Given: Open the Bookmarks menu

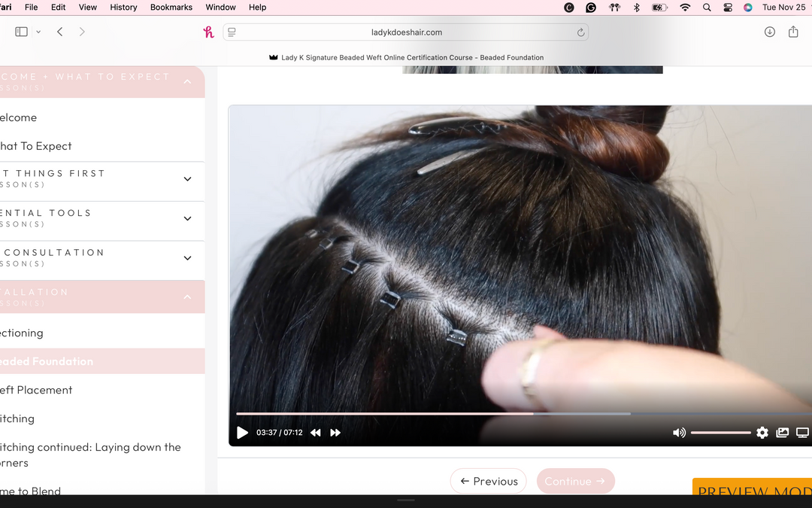Looking at the screenshot, I should (171, 7).
